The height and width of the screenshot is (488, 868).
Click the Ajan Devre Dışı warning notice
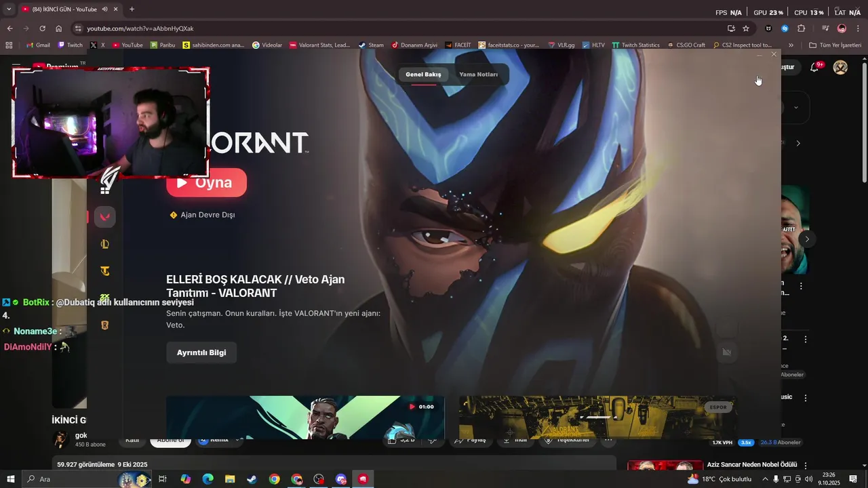point(202,215)
